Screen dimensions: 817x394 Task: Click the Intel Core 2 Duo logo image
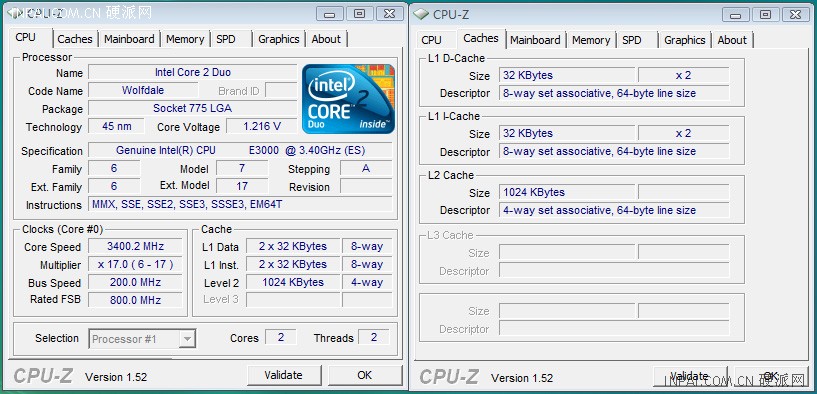[x=349, y=98]
